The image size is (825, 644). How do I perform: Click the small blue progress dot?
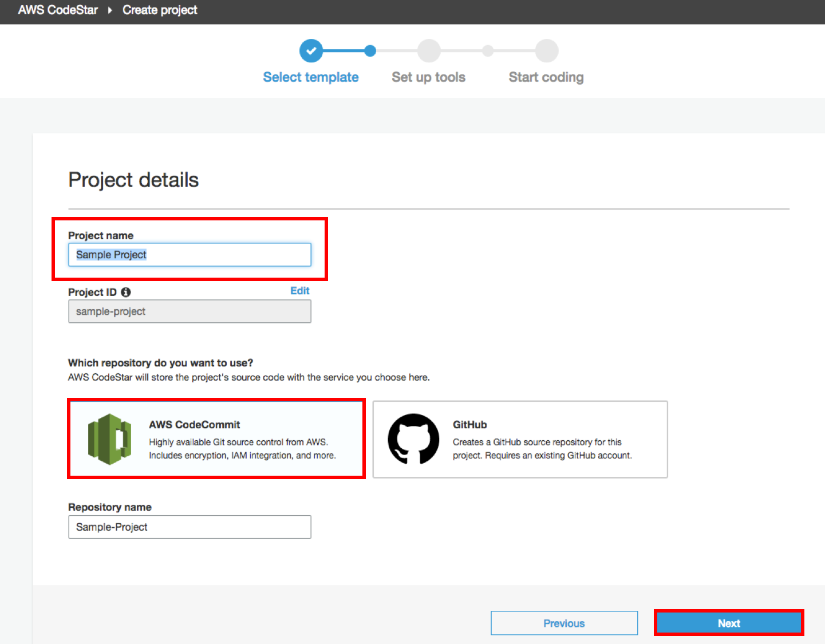[370, 51]
